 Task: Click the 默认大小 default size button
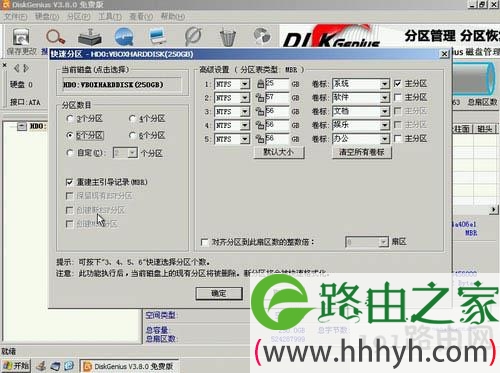click(279, 152)
